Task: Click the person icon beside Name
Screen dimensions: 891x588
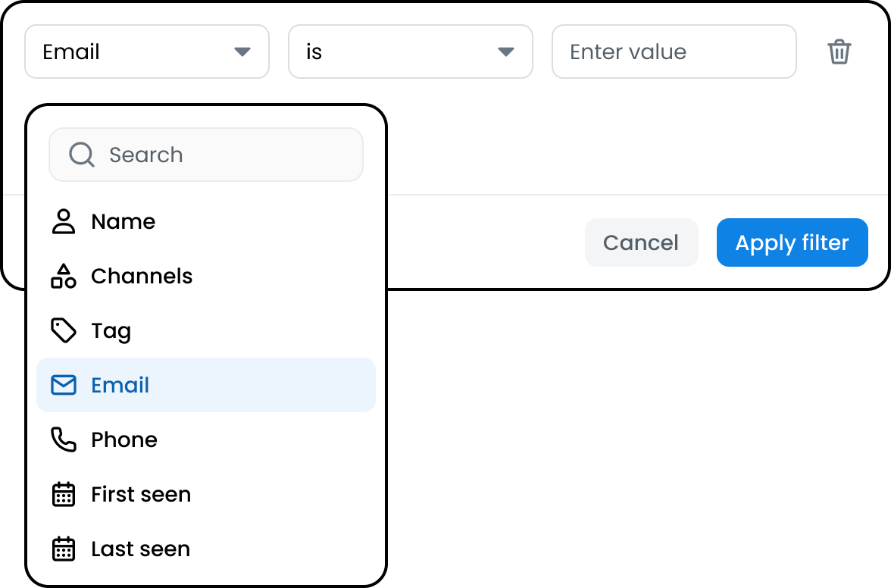Action: 64,221
